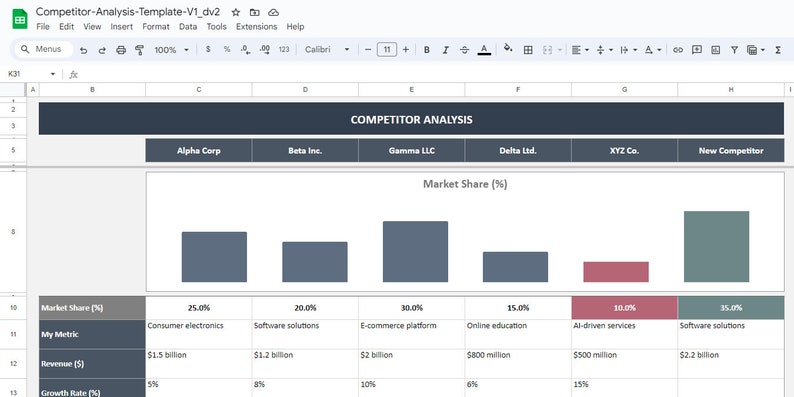Open the File menu
Image resolution: width=794 pixels, height=397 pixels.
click(x=43, y=26)
